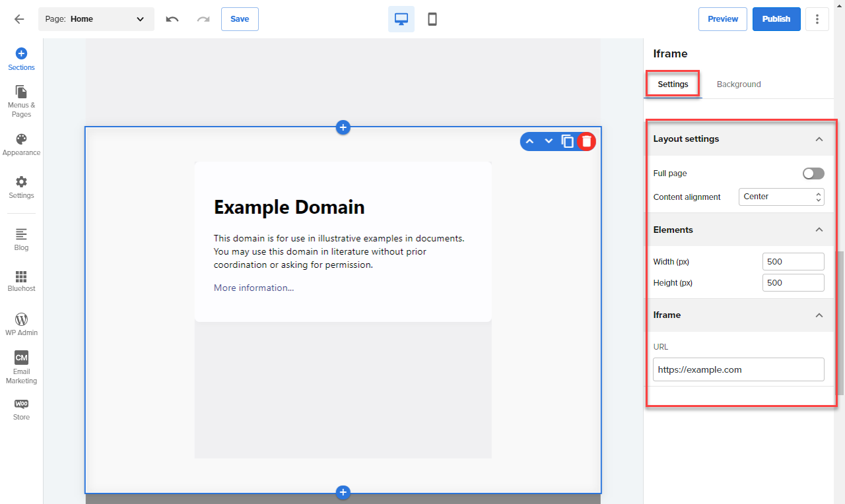The width and height of the screenshot is (845, 504).
Task: Open the Settings sidebar item
Action: coord(21,187)
